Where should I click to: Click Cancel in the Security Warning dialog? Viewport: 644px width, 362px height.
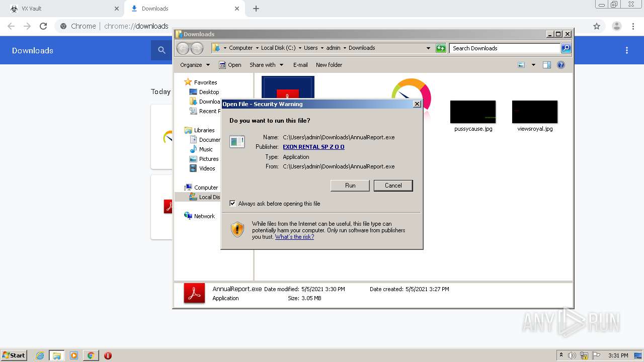click(x=393, y=186)
